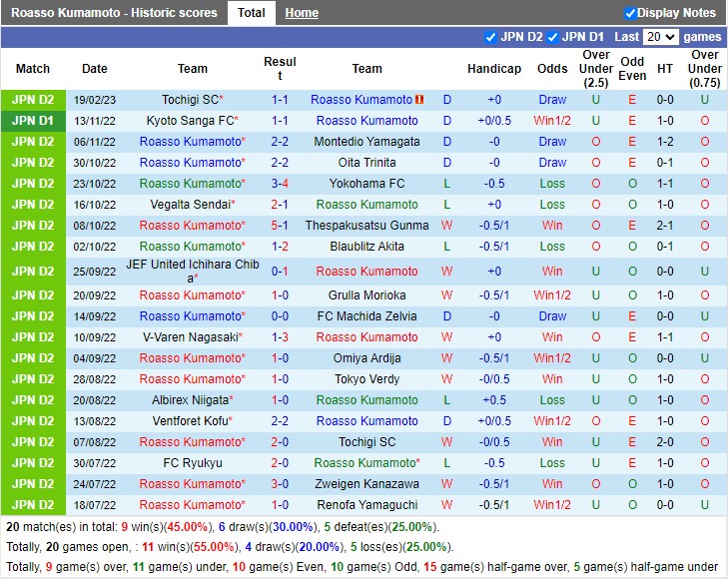Open the Renofa Yamaguchi team page

(366, 505)
